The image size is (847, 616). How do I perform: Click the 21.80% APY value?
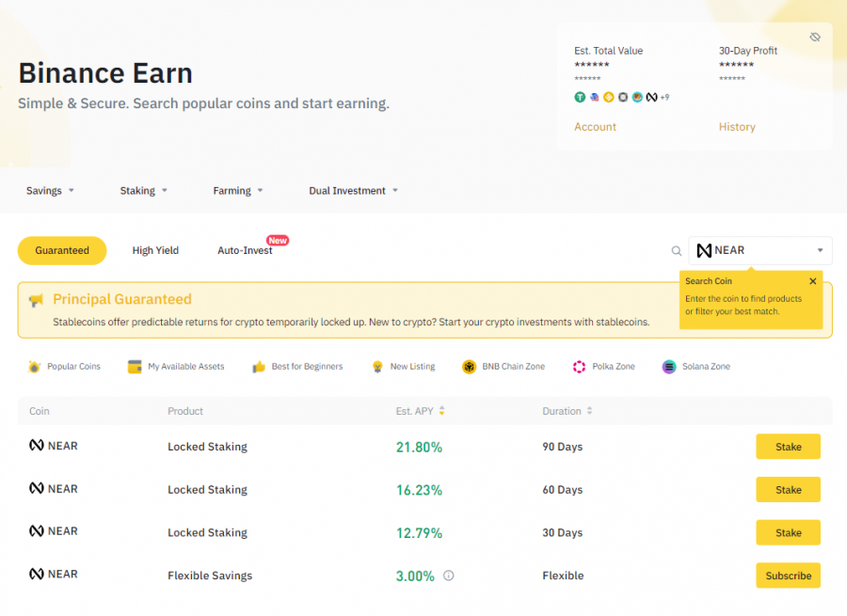pyautogui.click(x=419, y=447)
